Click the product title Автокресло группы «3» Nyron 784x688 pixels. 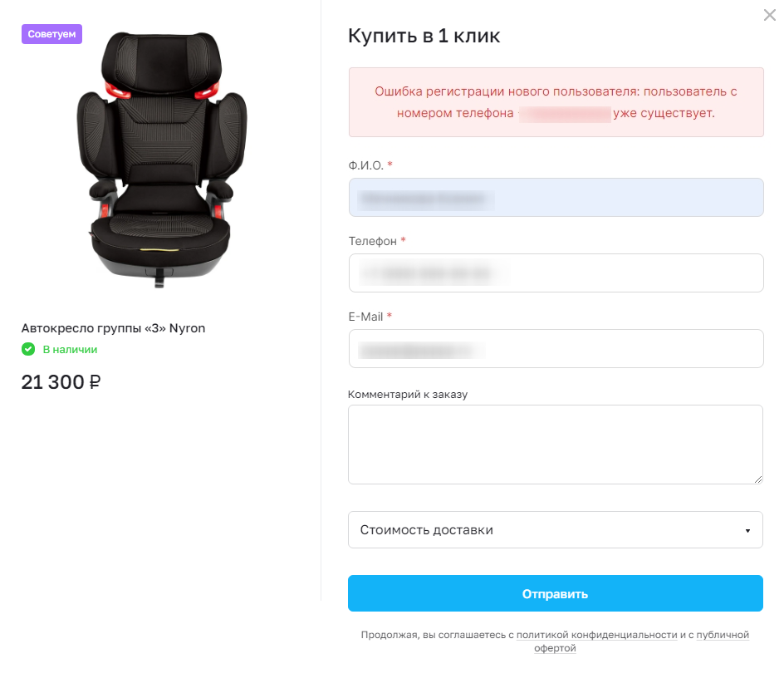(x=113, y=328)
